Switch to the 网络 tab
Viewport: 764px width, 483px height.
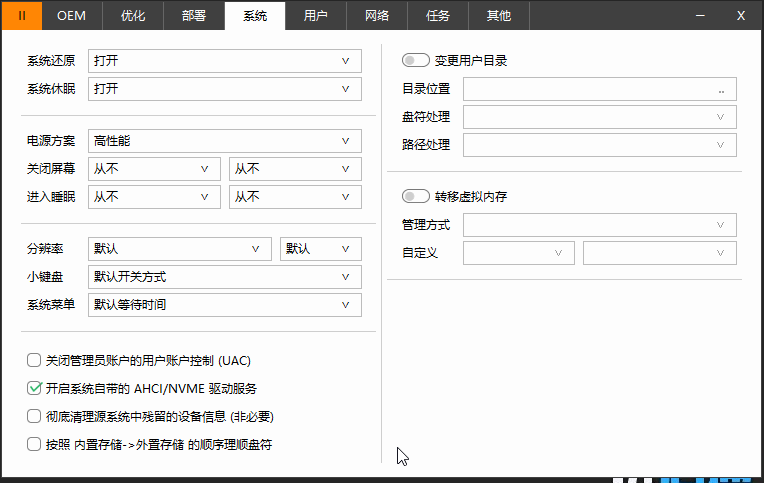[x=377, y=16]
